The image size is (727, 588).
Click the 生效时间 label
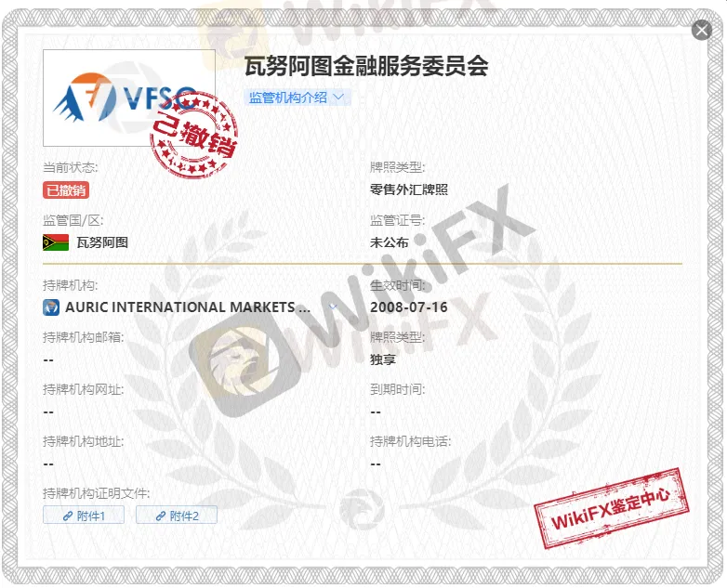click(397, 285)
